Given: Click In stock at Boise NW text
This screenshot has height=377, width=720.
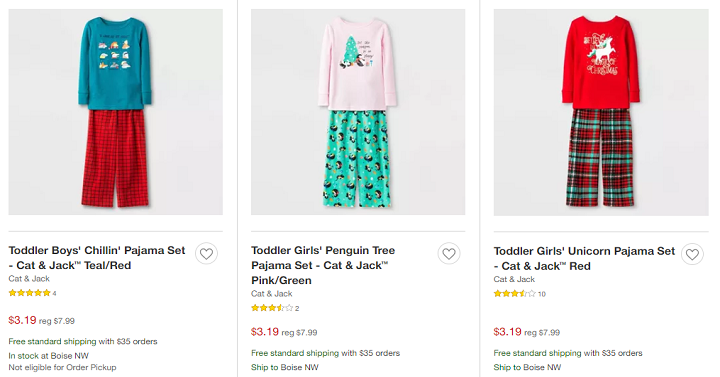Looking at the screenshot, I should click(x=48, y=356).
